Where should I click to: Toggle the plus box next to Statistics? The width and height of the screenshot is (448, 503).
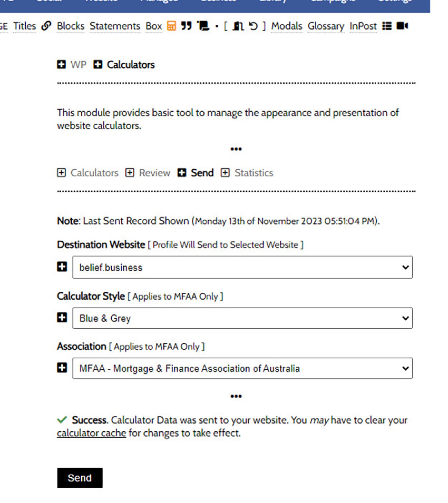[225, 173]
